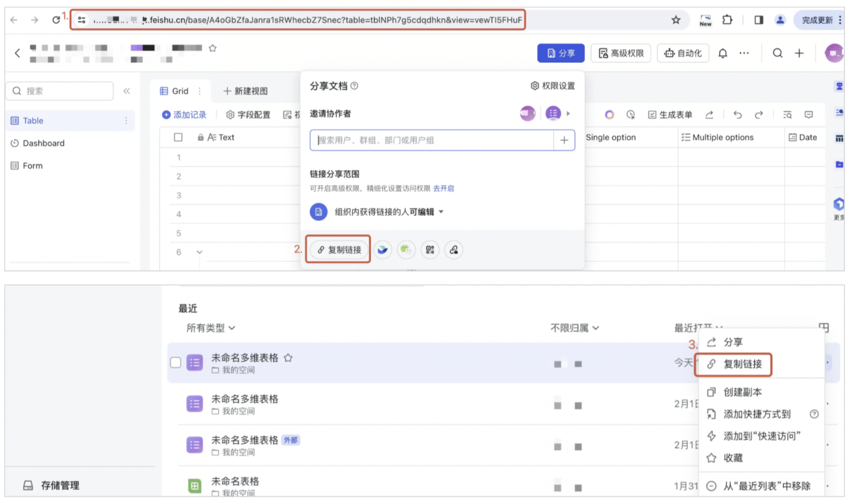Click the WeChat share icon
Viewport: 857px width, 504px height.
point(406,250)
